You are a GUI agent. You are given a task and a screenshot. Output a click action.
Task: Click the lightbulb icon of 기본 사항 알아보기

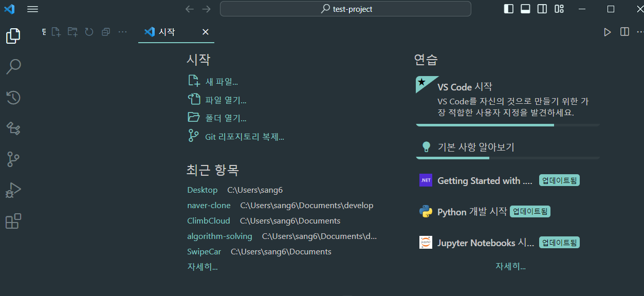tap(426, 147)
